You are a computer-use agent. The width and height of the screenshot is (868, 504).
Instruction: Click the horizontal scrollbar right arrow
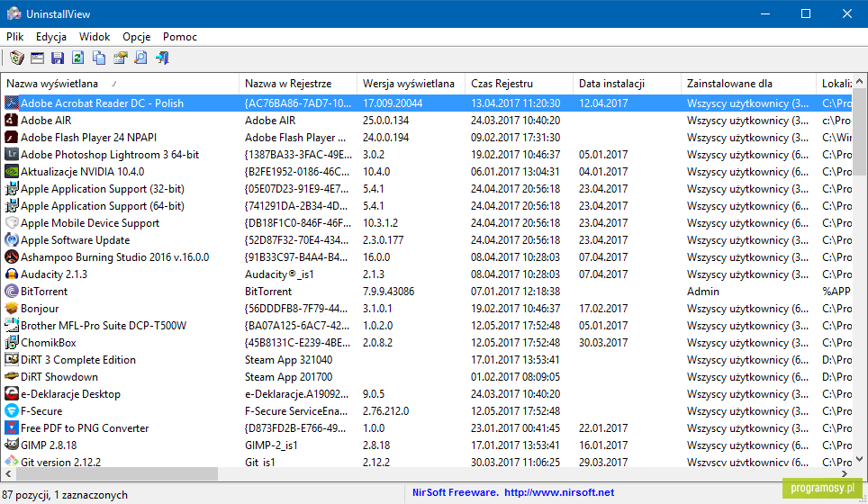[x=845, y=473]
